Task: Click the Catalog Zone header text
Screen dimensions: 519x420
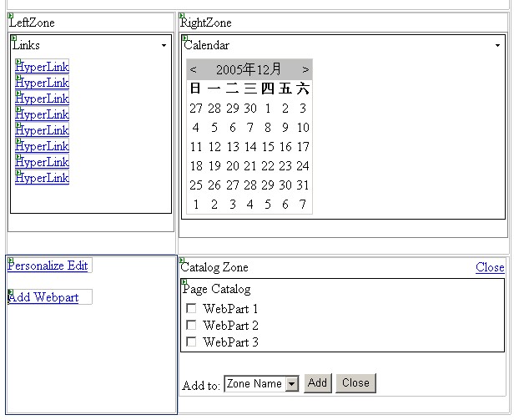Action: [214, 267]
